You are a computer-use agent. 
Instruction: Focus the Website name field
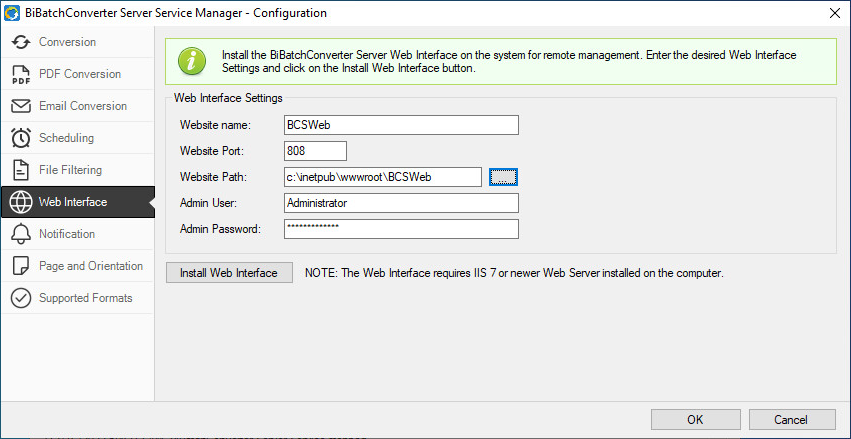click(401, 125)
